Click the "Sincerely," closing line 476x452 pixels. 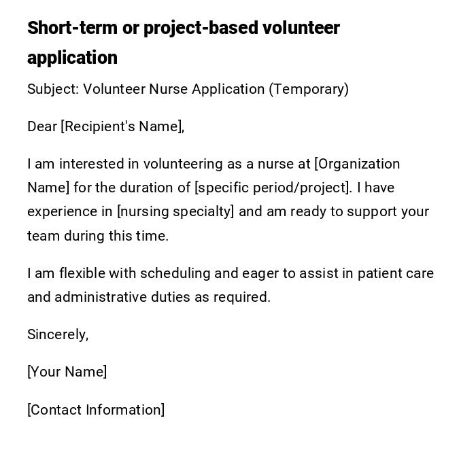click(58, 334)
